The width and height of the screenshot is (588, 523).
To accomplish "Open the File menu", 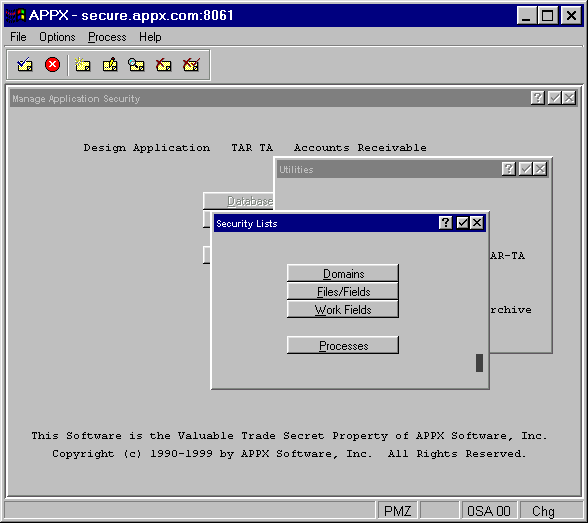I will [x=18, y=37].
